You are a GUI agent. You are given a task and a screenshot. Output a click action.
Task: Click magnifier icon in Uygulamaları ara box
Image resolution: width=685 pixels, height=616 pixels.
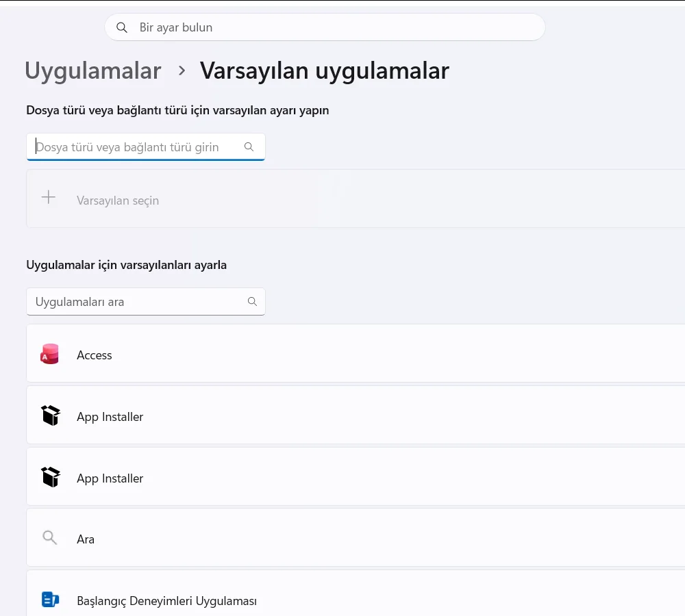coord(252,301)
